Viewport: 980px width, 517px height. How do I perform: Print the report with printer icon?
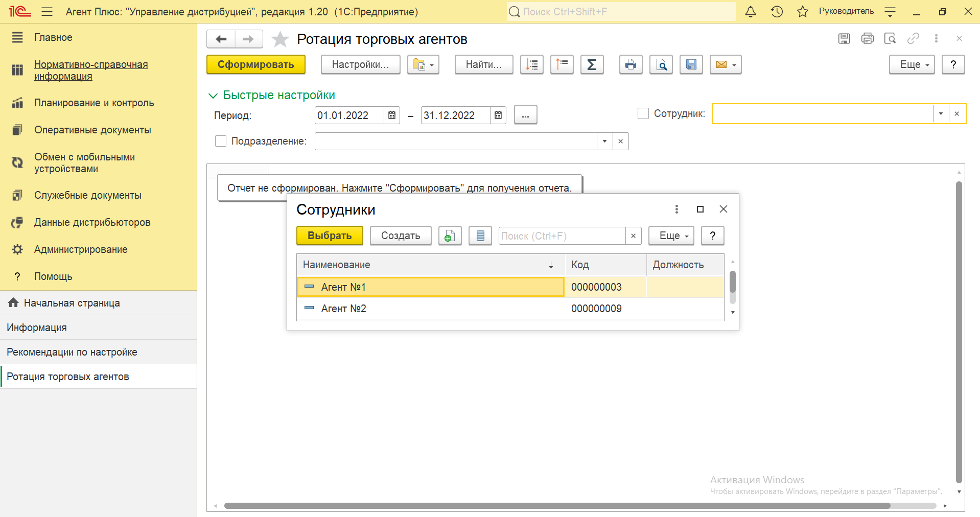tap(631, 64)
